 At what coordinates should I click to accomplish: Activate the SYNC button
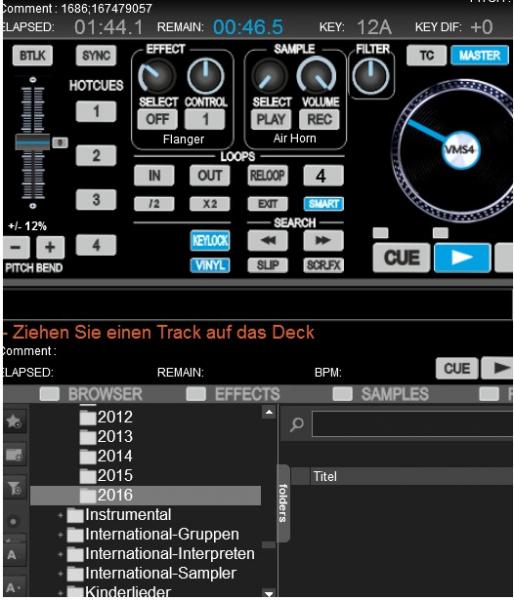(96, 55)
